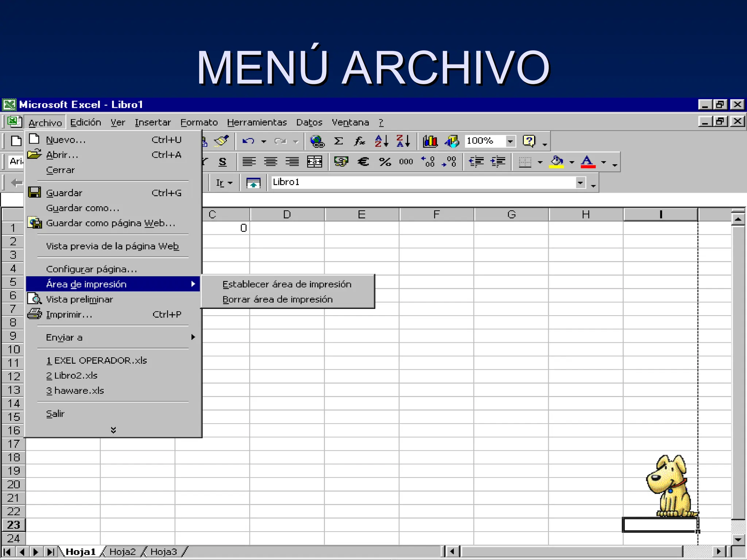Click Increase Decimal icon
The image size is (747, 560).
click(428, 162)
